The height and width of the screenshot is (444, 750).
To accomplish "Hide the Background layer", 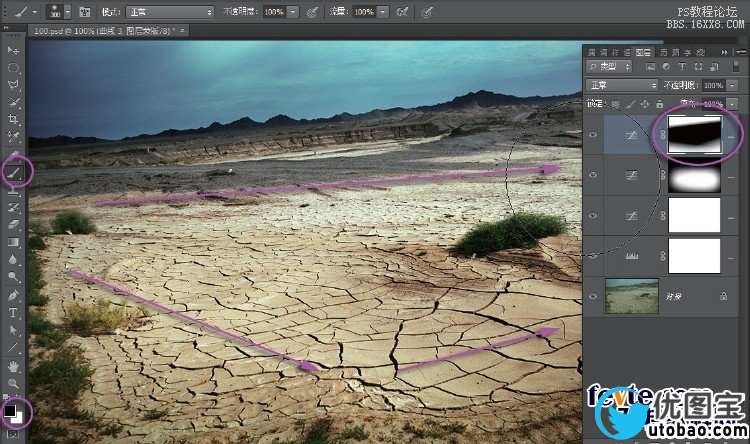I will click(593, 297).
